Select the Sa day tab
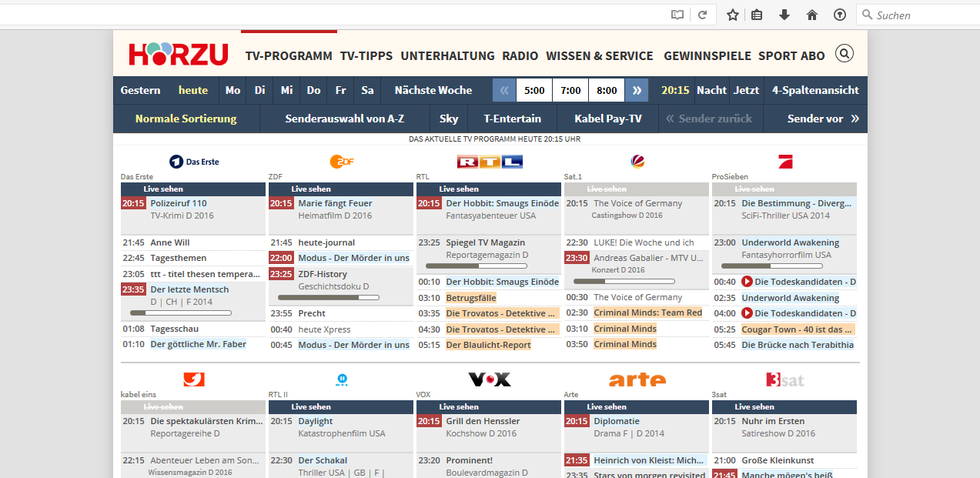Image resolution: width=980 pixels, height=478 pixels. click(x=367, y=90)
